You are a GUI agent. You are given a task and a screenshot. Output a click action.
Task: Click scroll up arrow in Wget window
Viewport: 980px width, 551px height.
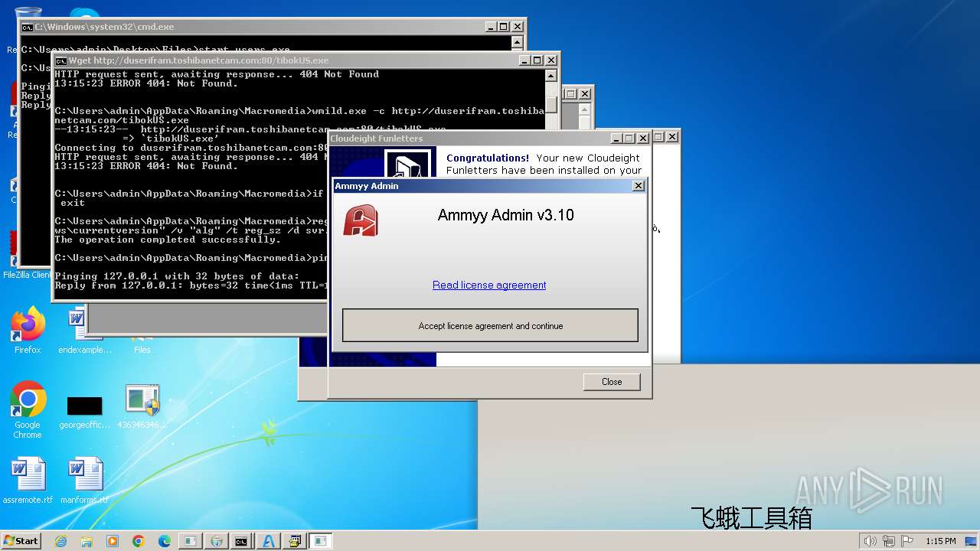(551, 76)
